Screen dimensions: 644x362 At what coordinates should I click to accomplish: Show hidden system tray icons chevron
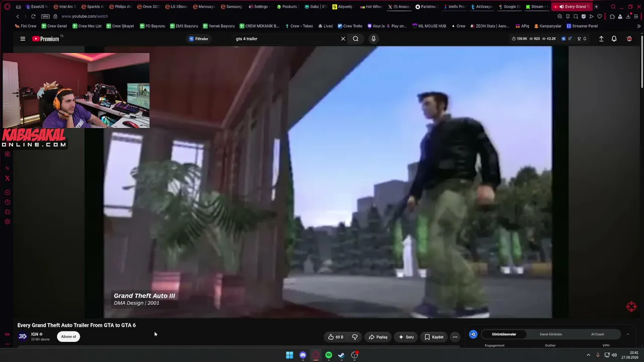point(588,355)
